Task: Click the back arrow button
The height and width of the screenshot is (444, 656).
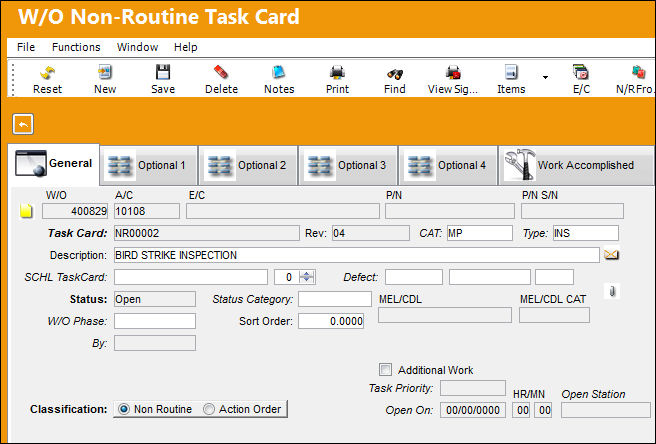Action: coord(23,124)
